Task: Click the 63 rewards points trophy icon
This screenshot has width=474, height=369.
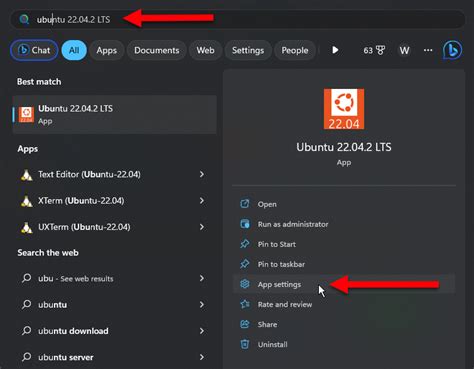Action: [x=380, y=50]
